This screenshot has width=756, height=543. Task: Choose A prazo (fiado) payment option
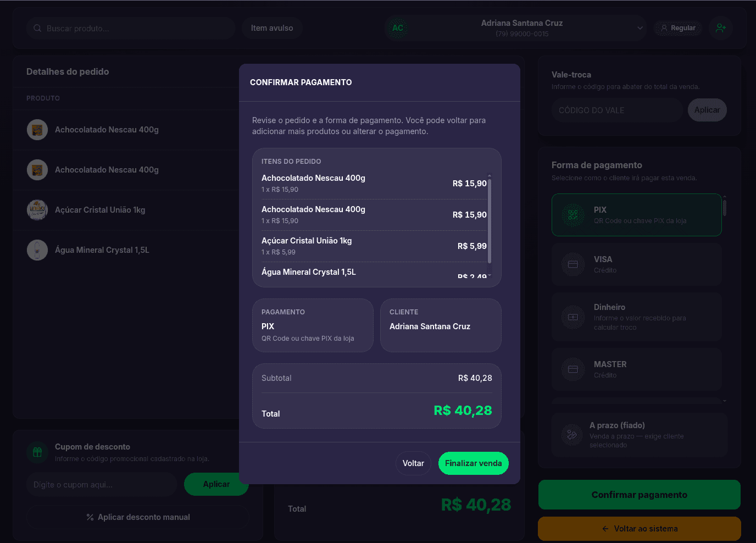[x=640, y=435]
